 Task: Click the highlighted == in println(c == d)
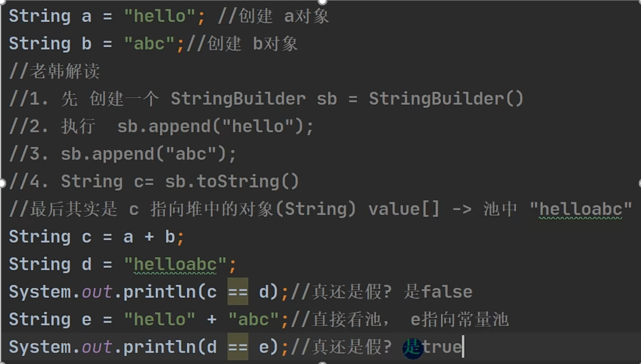[238, 292]
